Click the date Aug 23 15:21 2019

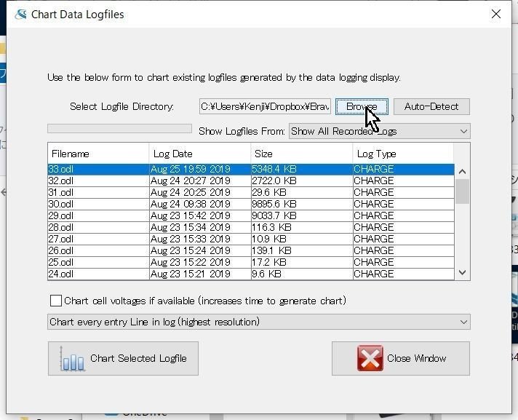pyautogui.click(x=191, y=274)
